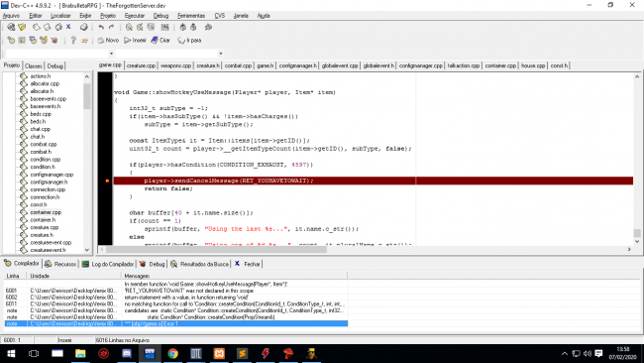Open Google Chrome from the taskbar

173,353
